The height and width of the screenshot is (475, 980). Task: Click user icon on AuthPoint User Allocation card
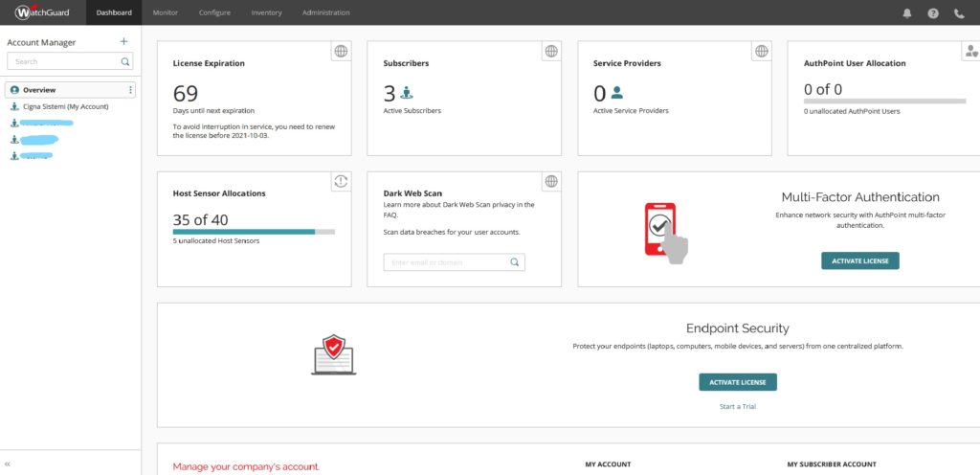970,52
